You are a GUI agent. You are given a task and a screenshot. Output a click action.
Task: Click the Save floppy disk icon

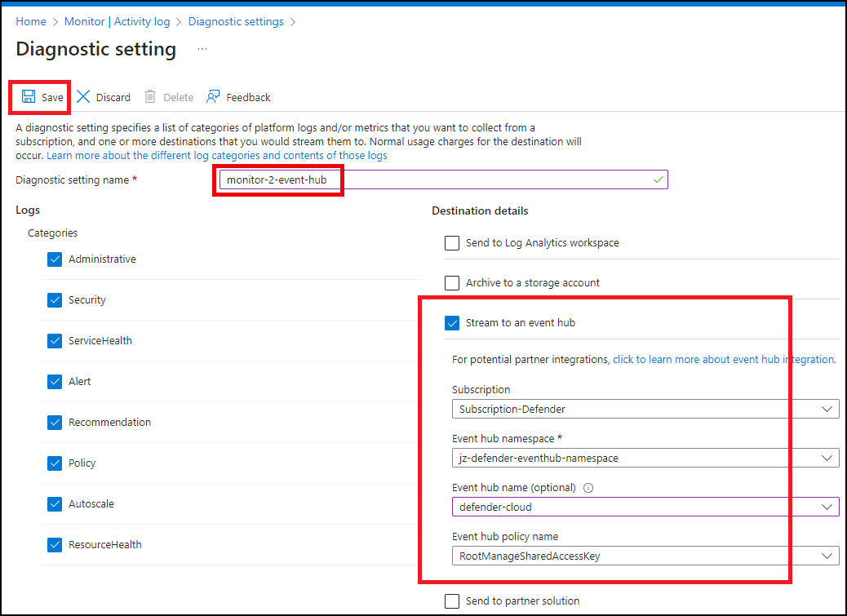(x=29, y=97)
